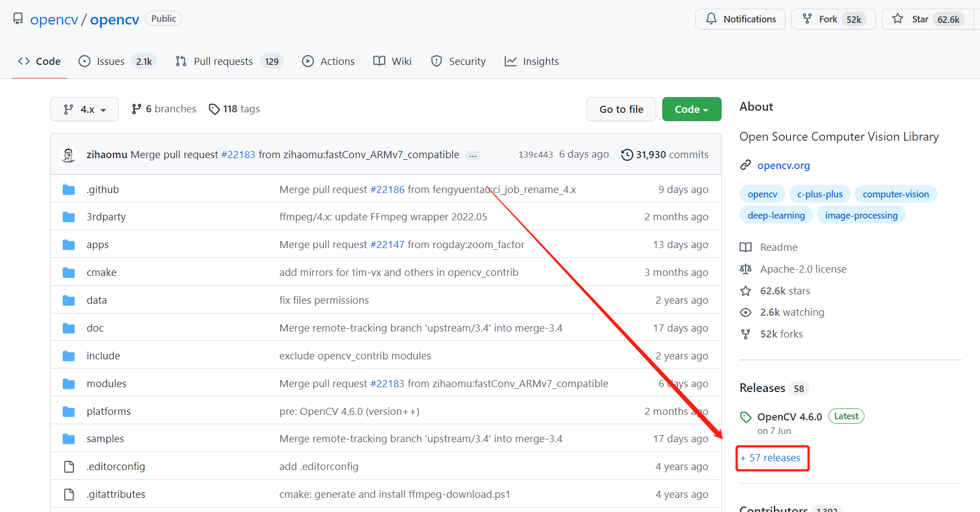Open the Issues tab
The image size is (980, 512).
tap(117, 62)
